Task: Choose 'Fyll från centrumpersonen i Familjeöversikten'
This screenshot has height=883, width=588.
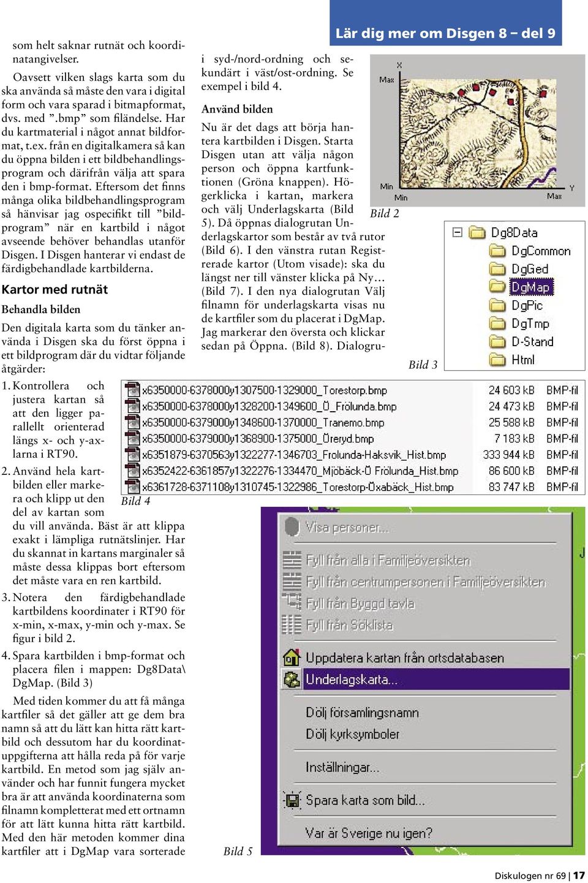Action: click(x=425, y=582)
